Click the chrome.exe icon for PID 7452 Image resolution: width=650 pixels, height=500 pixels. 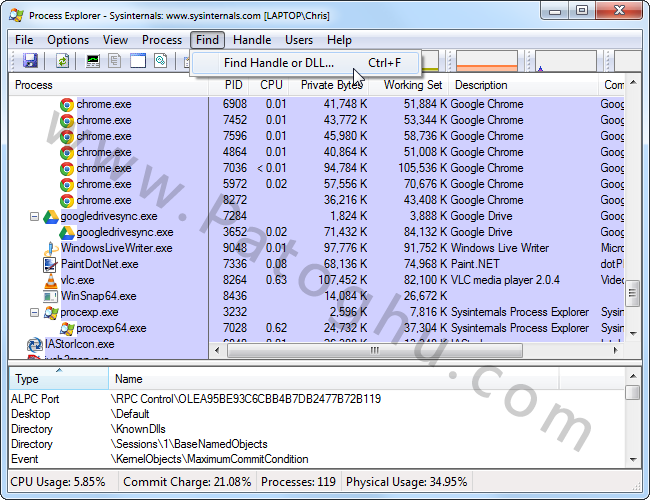[x=67, y=121]
